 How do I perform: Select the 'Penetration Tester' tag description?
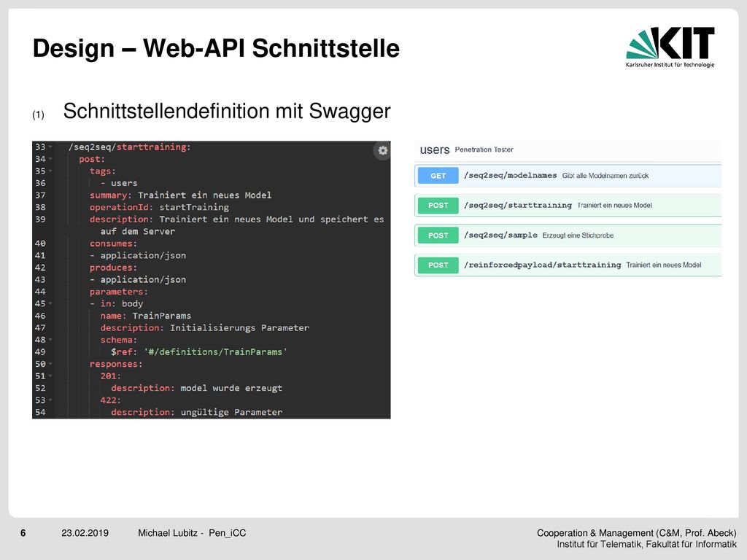484,149
